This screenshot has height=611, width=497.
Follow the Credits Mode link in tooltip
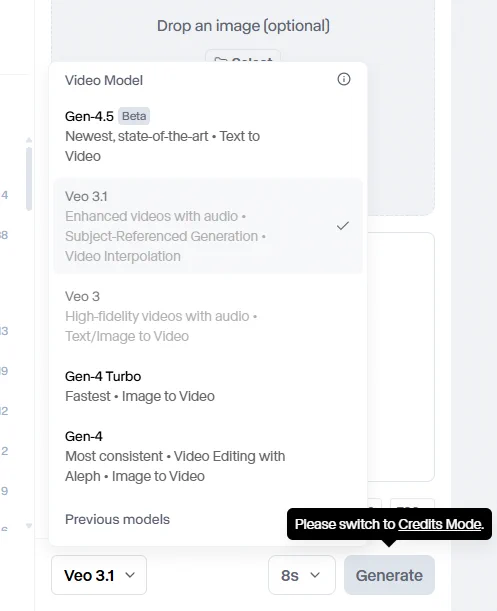pyautogui.click(x=440, y=524)
